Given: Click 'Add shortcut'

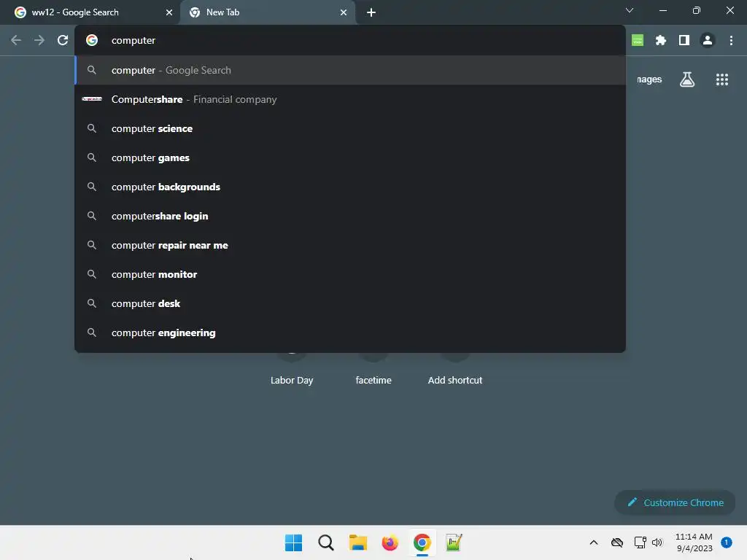Looking at the screenshot, I should (455, 380).
